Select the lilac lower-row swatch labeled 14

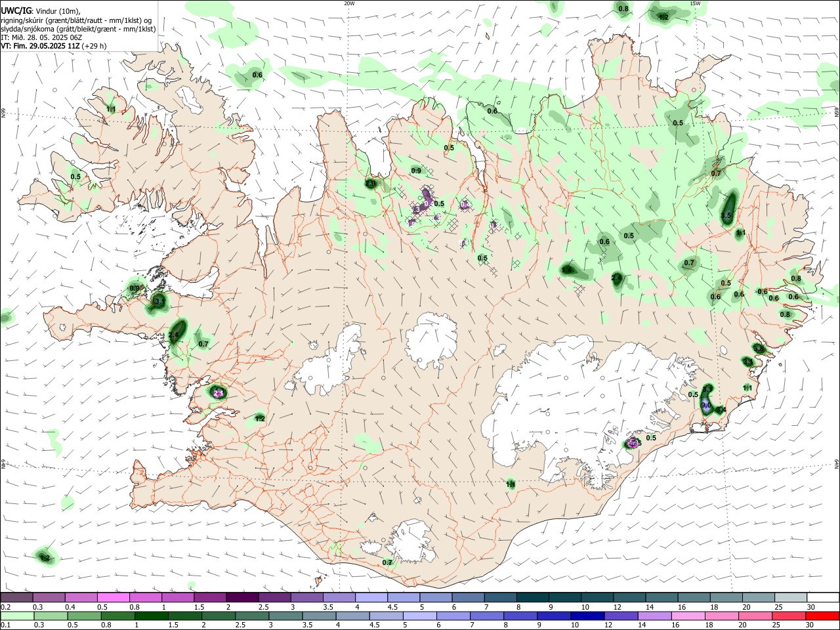pyautogui.click(x=654, y=616)
